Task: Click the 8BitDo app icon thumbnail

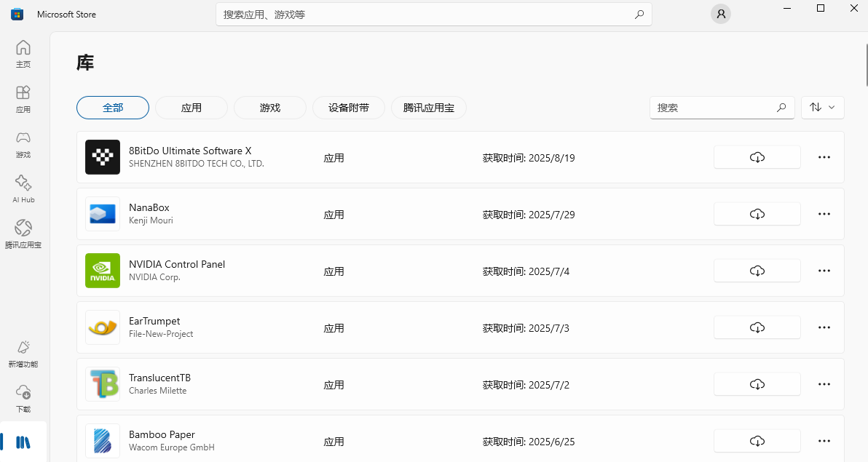Action: click(x=103, y=157)
